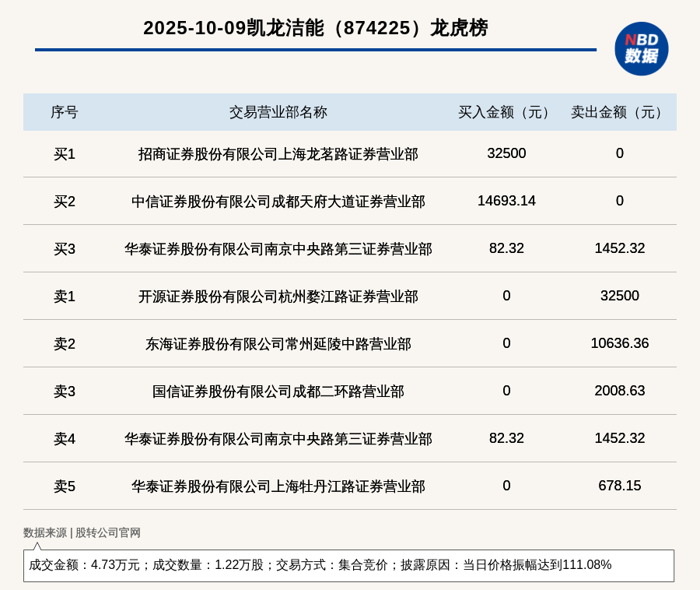Click the 成交金额 summary box
The width and height of the screenshot is (700, 590).
pyautogui.click(x=348, y=565)
